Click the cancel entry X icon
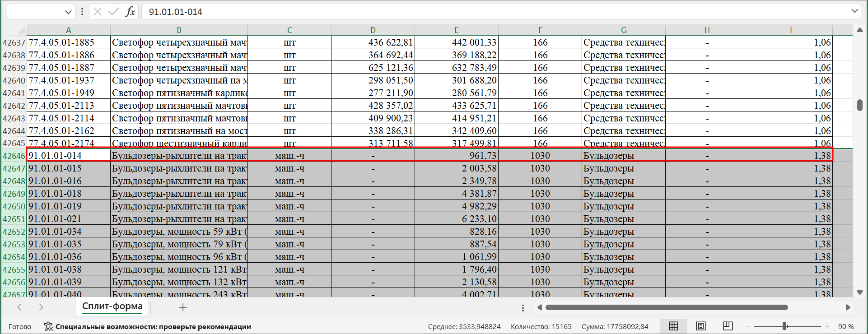 (98, 12)
